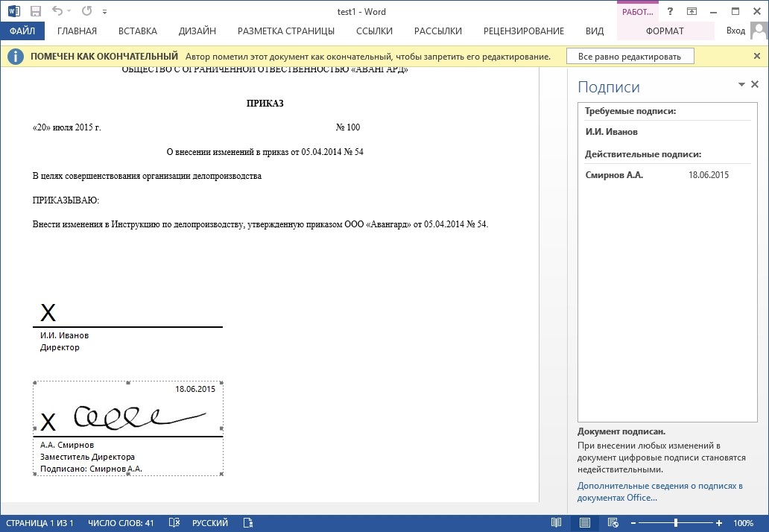
Task: Open the Customize Quick Access Toolbar dropdown
Action: coord(104,13)
